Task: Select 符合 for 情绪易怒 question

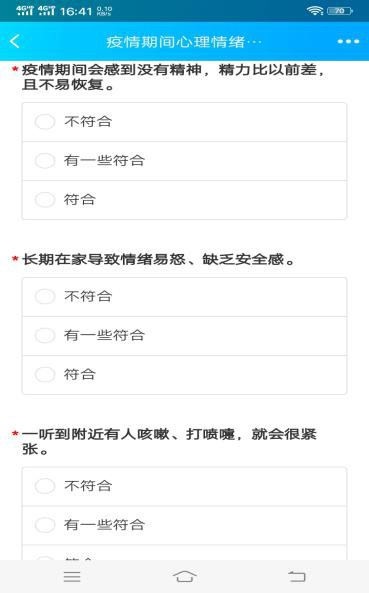Action: click(x=184, y=375)
